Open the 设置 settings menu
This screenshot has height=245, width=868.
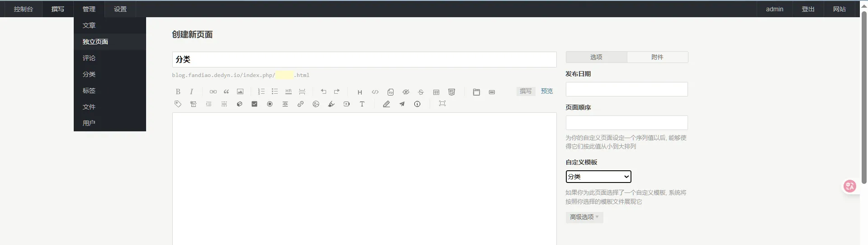120,9
